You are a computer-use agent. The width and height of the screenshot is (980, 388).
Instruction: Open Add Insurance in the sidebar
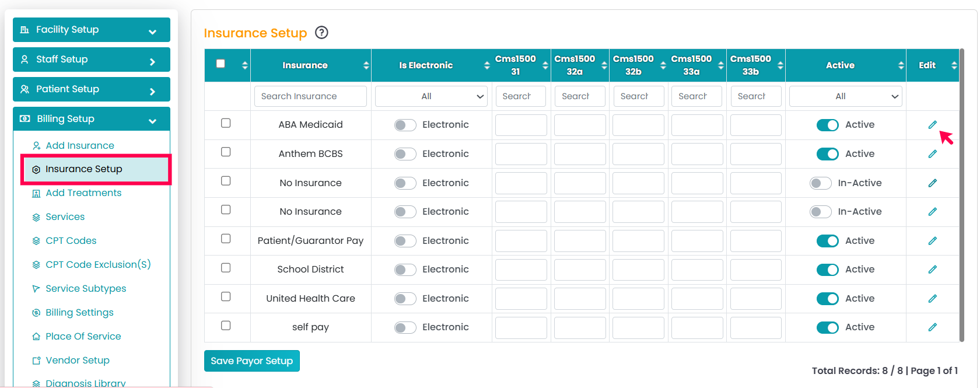[x=79, y=145]
